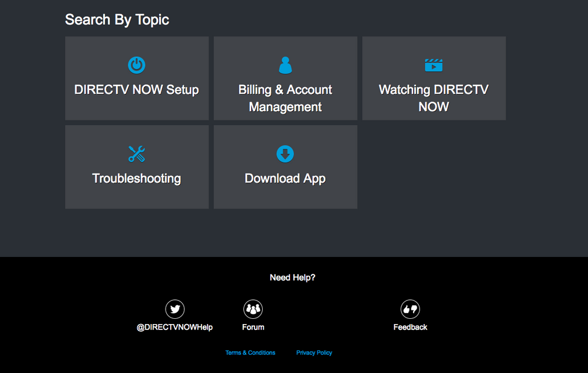Click the Search By Topic heading
Viewport: 588px width, 373px height.
click(x=117, y=19)
